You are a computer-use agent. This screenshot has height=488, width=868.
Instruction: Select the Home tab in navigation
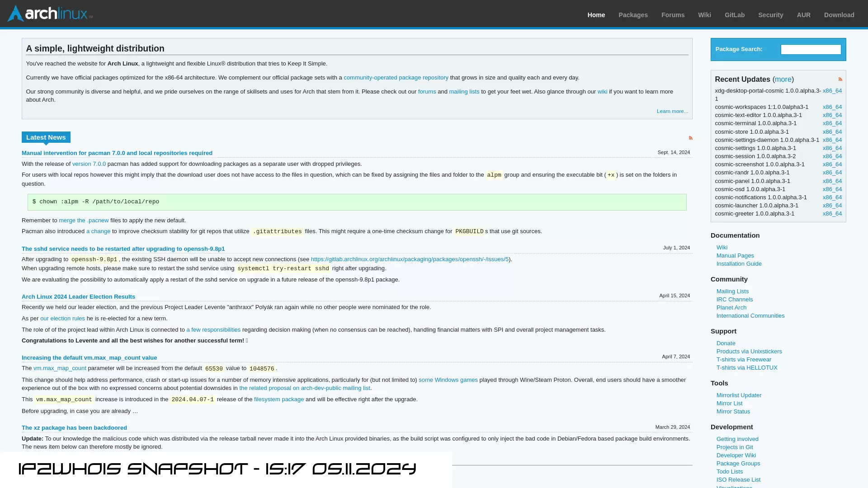[596, 14]
